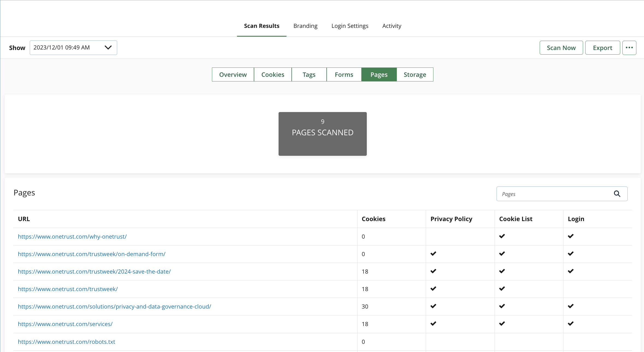Select the Cookies results section

(x=273, y=75)
